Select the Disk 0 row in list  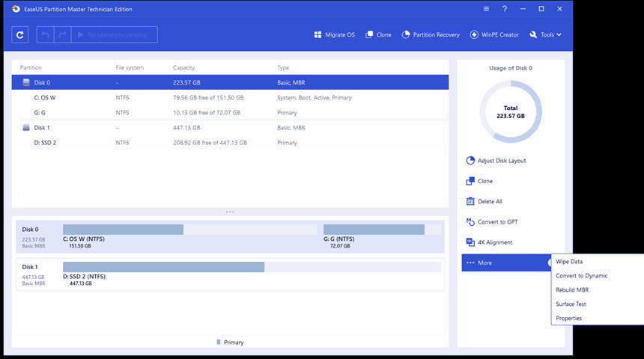pos(230,82)
